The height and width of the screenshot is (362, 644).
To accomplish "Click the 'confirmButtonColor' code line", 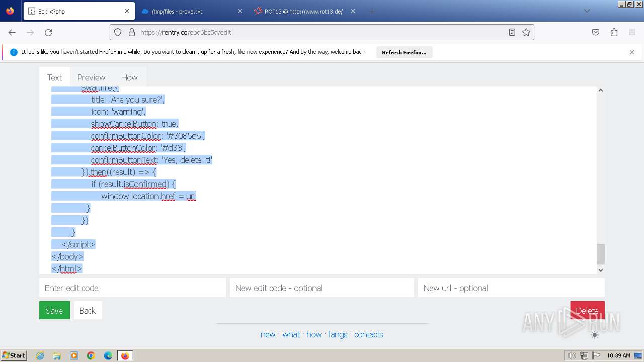I will pos(148,136).
